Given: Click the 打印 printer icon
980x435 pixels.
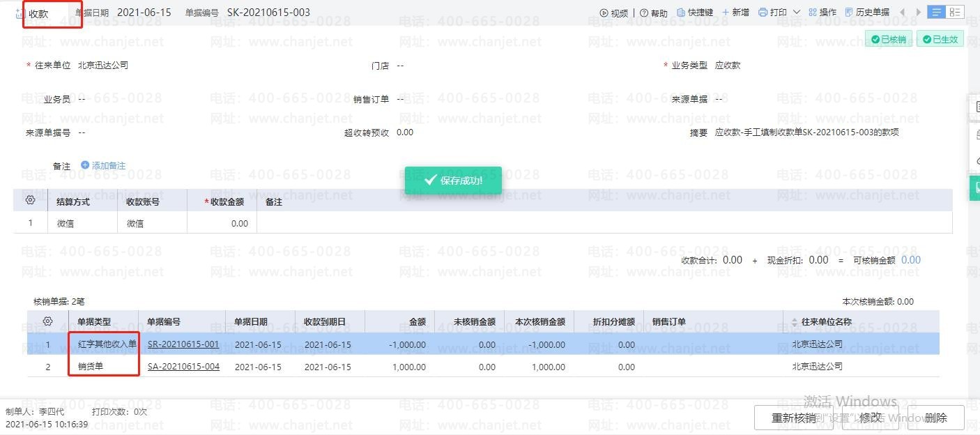Looking at the screenshot, I should (763, 13).
